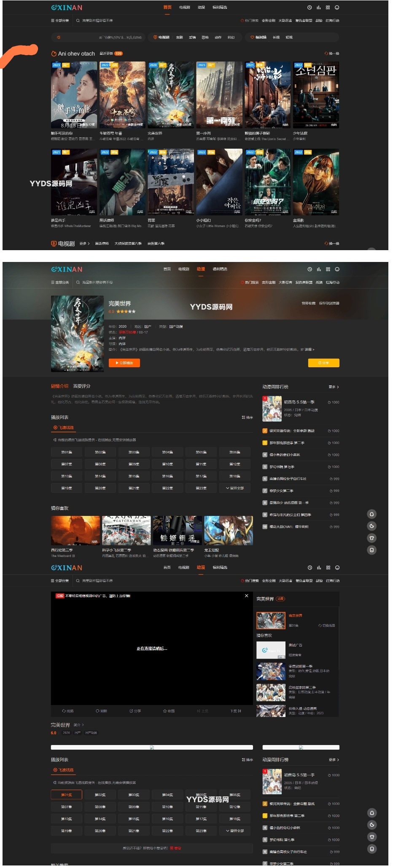The image size is (393, 868).
Task: Switch to the 剧情介绍 tab
Action: (x=59, y=386)
